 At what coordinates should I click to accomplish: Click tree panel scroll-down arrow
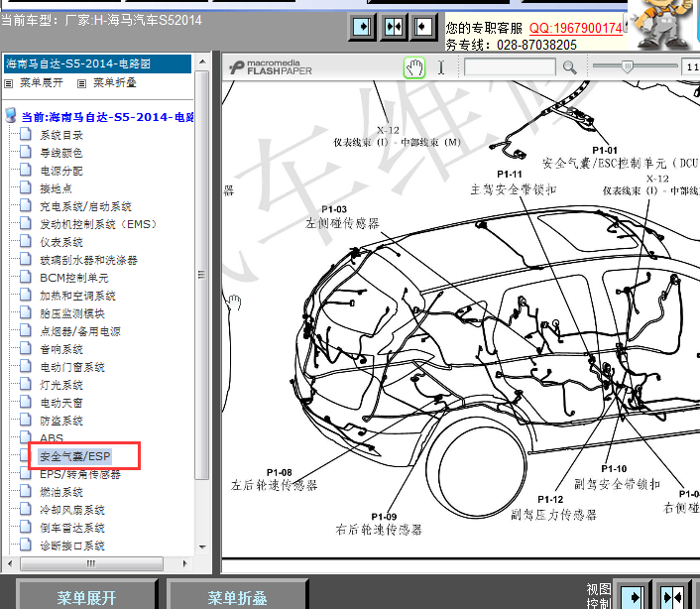pyautogui.click(x=202, y=547)
